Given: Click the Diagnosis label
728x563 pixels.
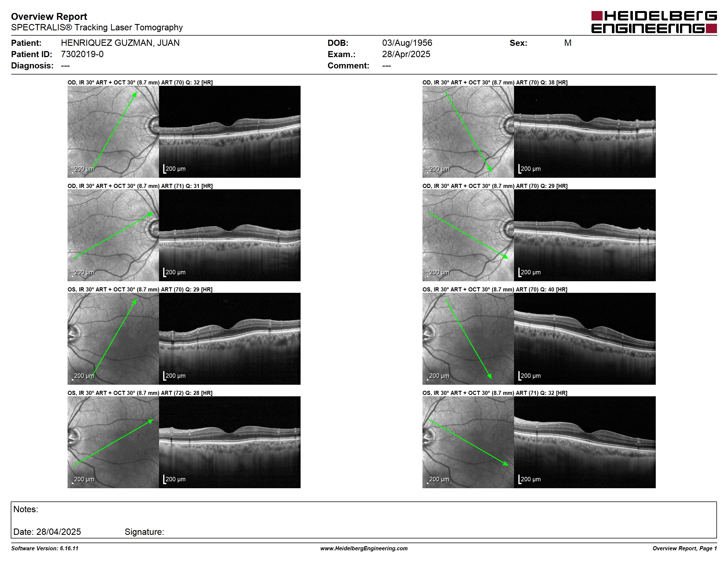Looking at the screenshot, I should 32,65.
